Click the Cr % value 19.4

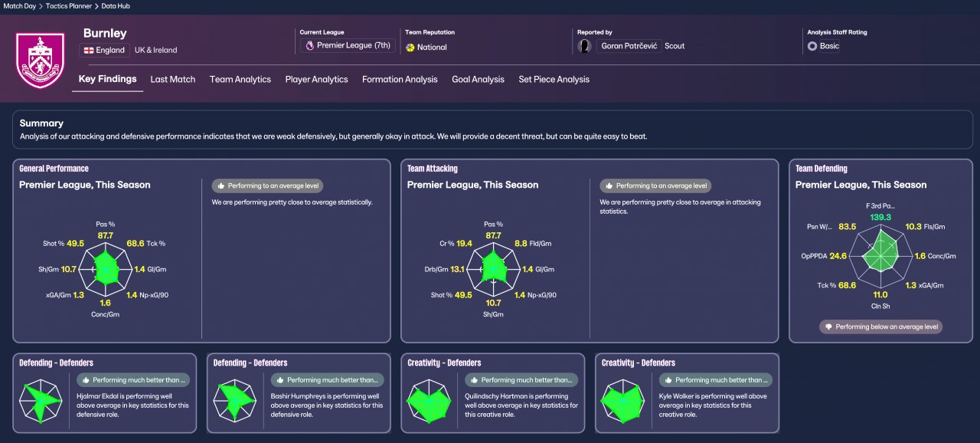tap(465, 244)
